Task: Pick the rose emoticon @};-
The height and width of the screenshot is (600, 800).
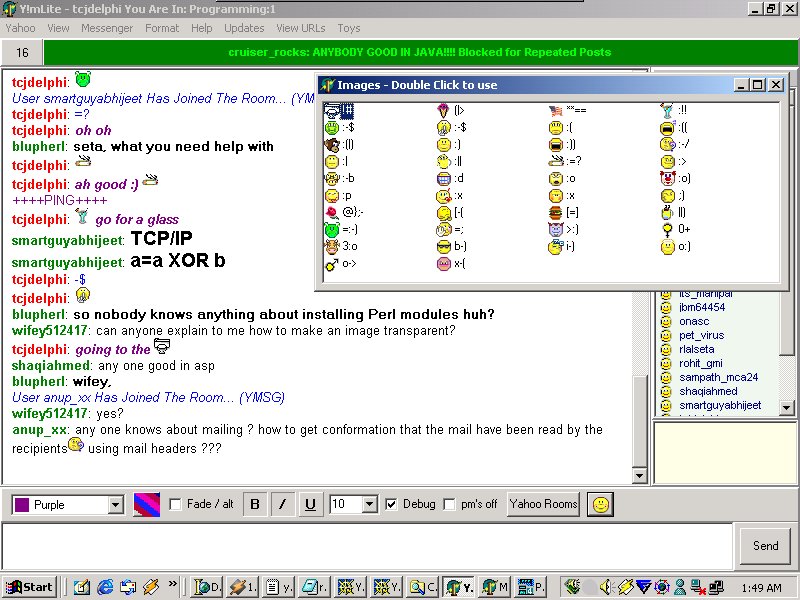Action: pyautogui.click(x=344, y=212)
